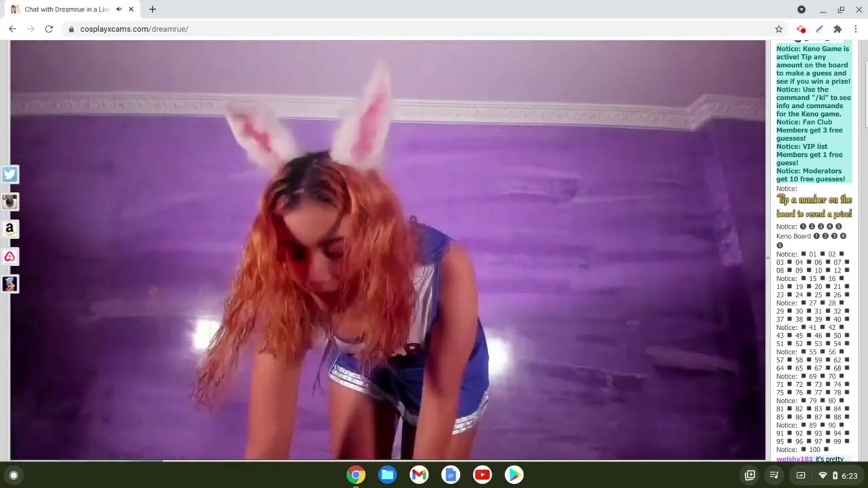
Task: Bookmark this page with the star icon
Action: (778, 29)
